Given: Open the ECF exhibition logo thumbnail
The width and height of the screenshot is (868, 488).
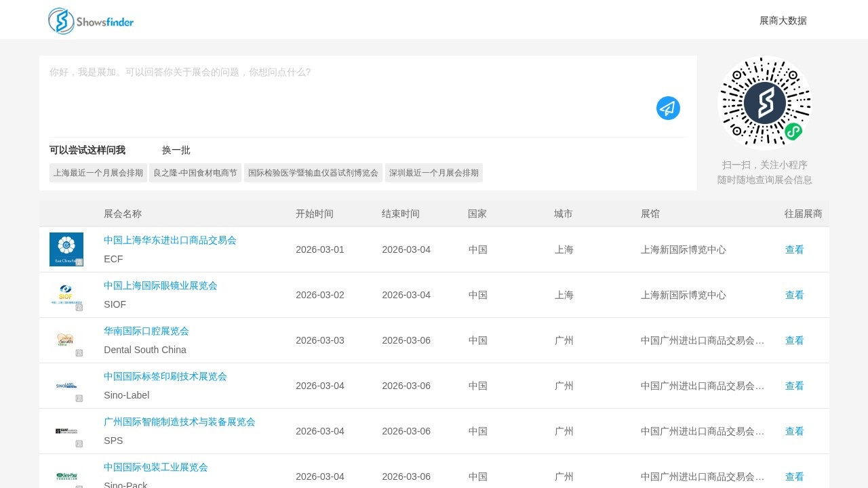Looking at the screenshot, I should (x=66, y=249).
